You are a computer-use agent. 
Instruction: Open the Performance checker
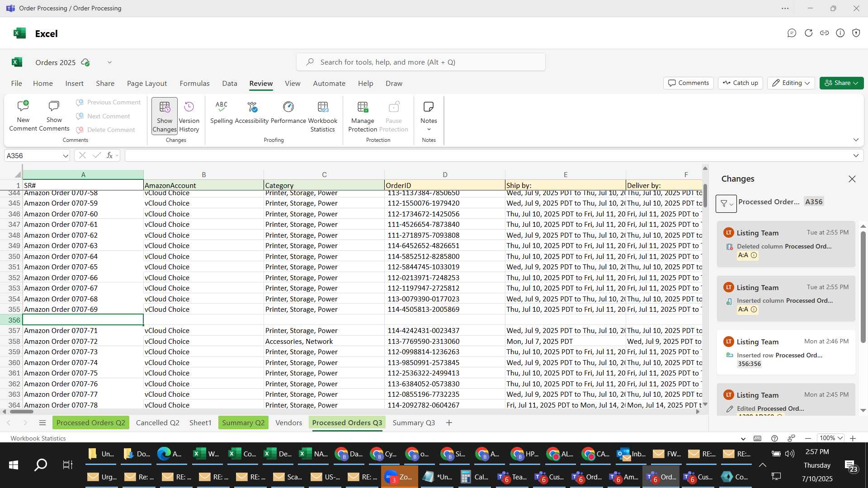tap(288, 112)
